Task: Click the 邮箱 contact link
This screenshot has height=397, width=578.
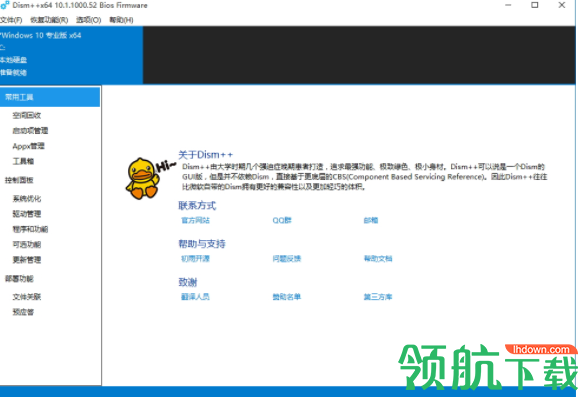Action: [371, 220]
